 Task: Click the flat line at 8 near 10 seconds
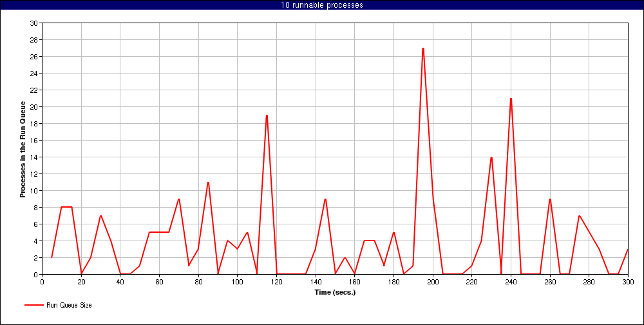(x=66, y=208)
